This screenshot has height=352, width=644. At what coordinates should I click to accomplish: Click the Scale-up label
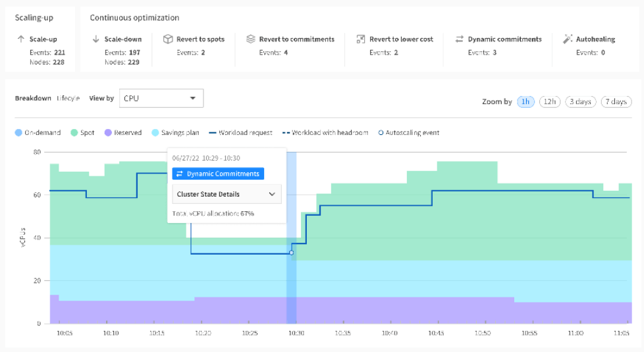pyautogui.click(x=43, y=39)
